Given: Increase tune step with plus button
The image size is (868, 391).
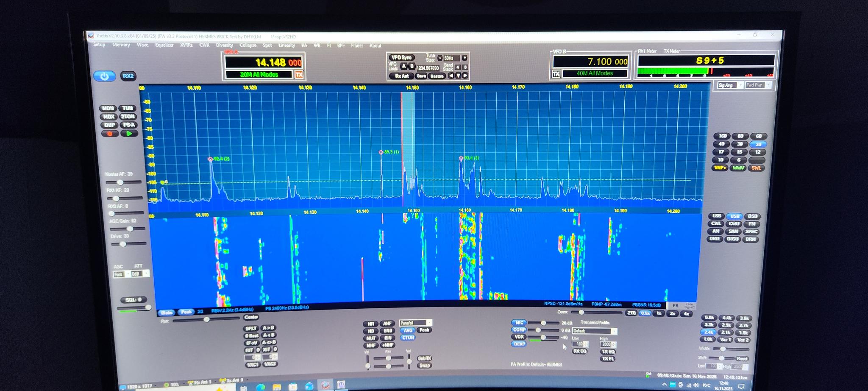Looking at the screenshot, I should point(465,58).
